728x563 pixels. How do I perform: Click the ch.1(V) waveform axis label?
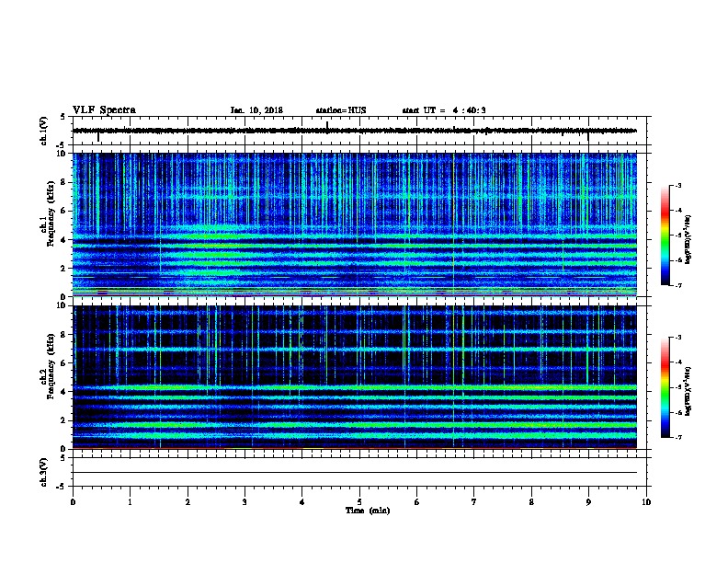click(44, 131)
